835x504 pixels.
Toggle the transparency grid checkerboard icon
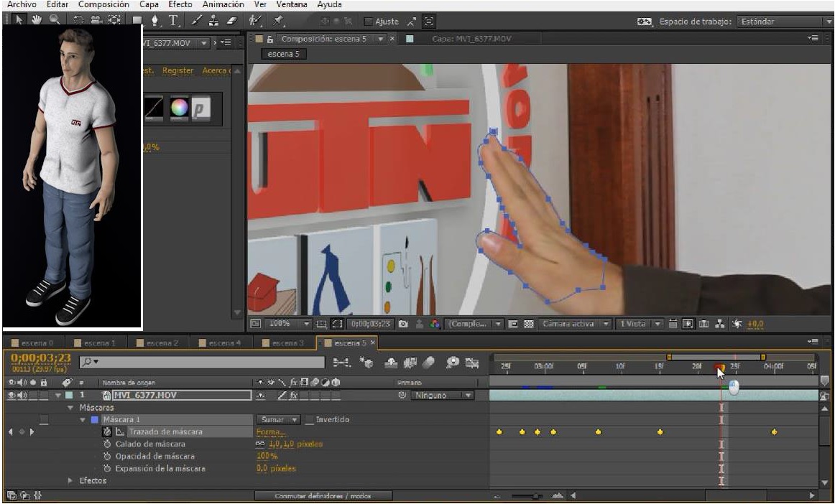click(x=529, y=324)
